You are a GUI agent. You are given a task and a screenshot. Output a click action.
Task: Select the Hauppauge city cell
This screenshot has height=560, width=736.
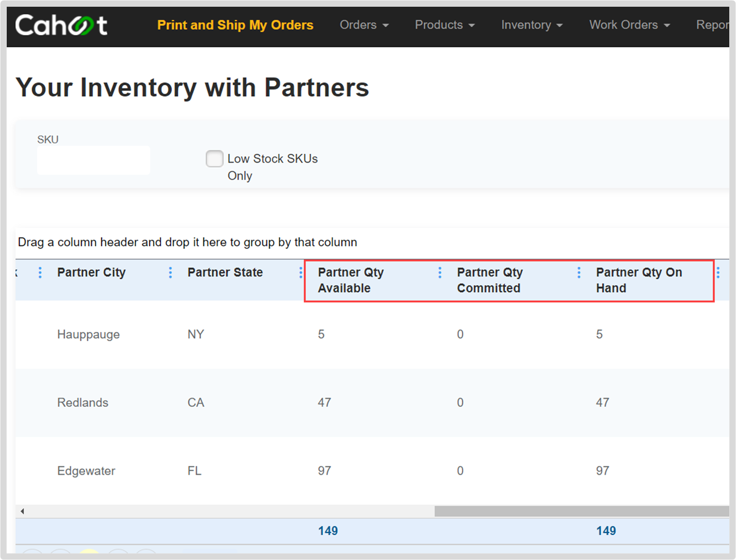pos(88,334)
